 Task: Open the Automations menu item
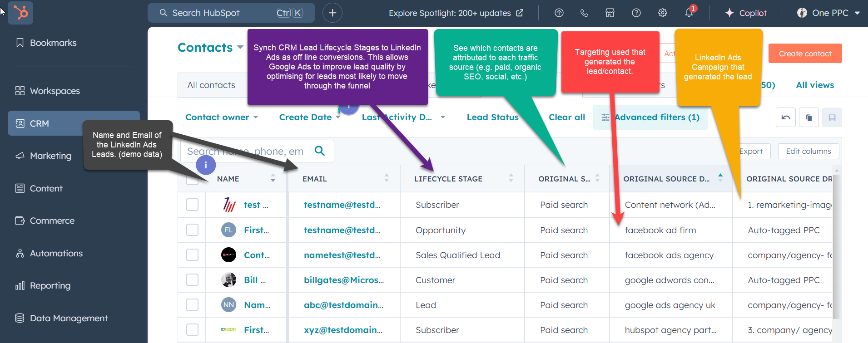[56, 253]
